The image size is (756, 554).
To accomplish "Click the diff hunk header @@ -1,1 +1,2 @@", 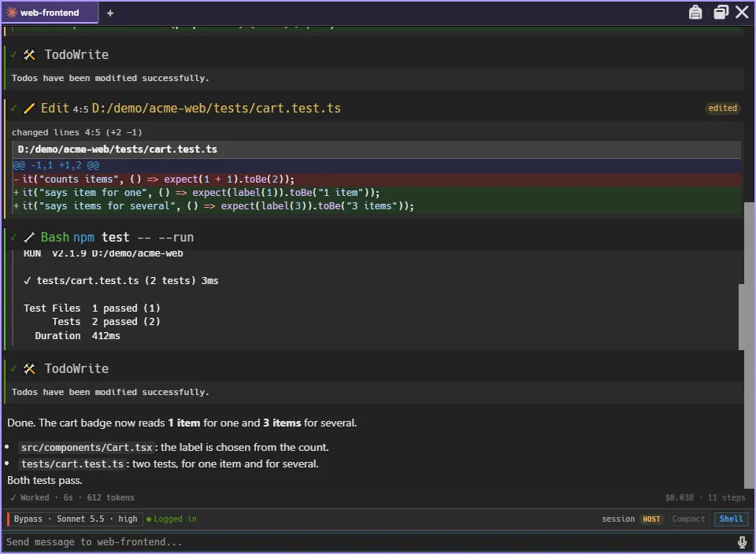I will [x=377, y=165].
